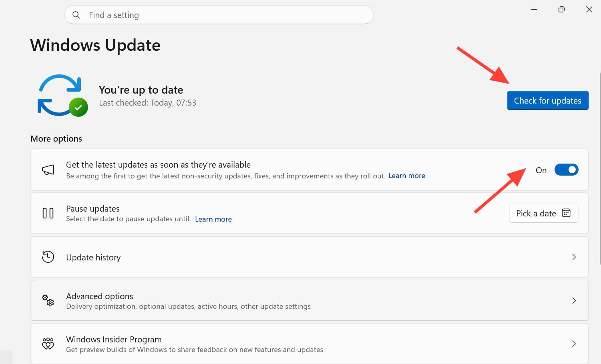Image resolution: width=601 pixels, height=364 pixels.
Task: Click the Get the latest updates title
Action: tap(158, 165)
